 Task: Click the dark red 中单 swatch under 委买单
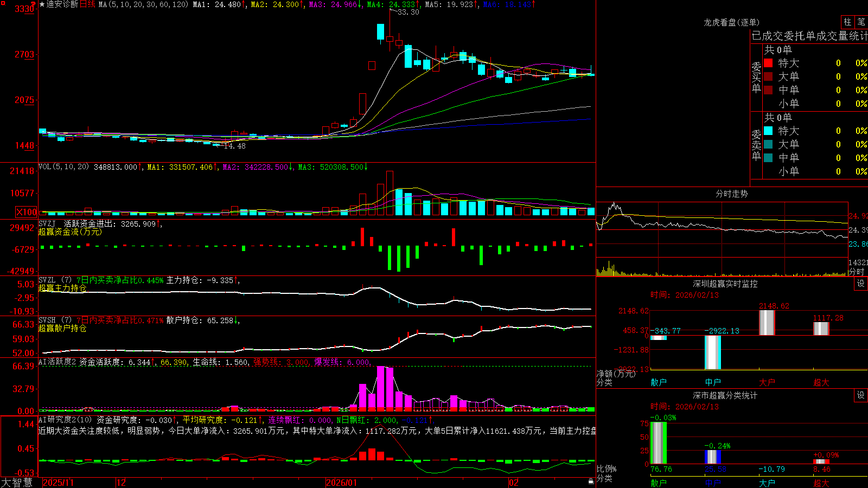pyautogui.click(x=768, y=90)
